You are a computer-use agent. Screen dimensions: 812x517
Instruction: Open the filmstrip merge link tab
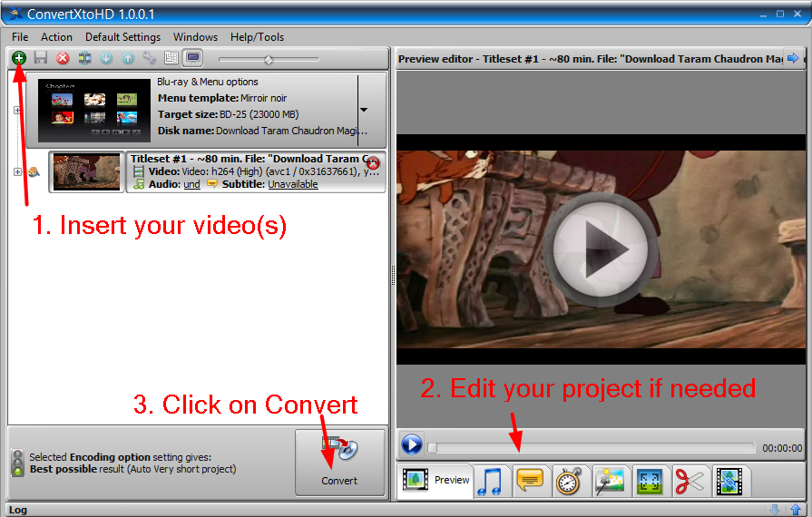tap(729, 481)
